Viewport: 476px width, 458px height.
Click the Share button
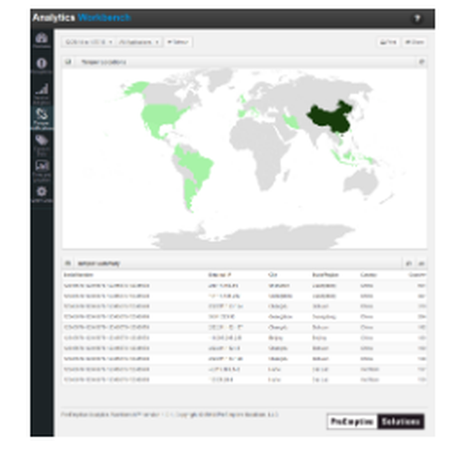pyautogui.click(x=415, y=42)
